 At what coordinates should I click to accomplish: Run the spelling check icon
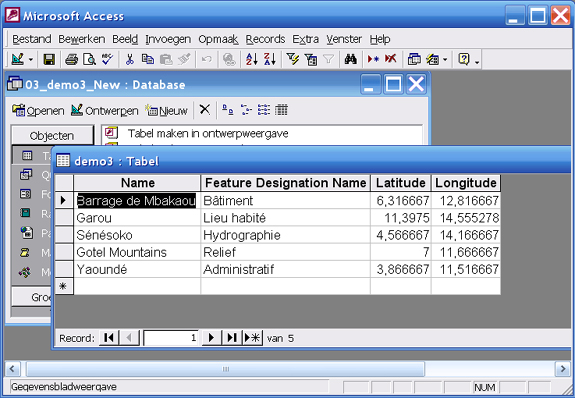point(107,59)
